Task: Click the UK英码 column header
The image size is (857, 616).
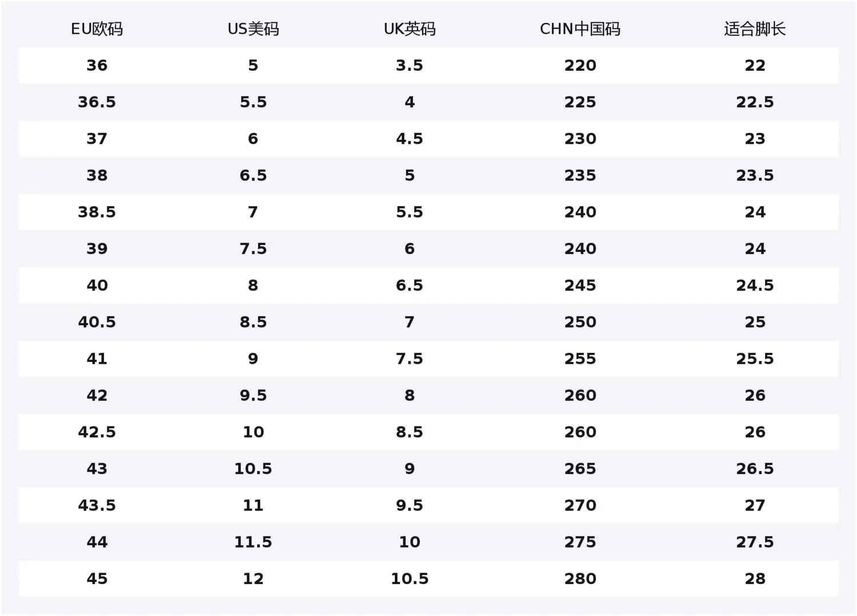Action: click(409, 29)
